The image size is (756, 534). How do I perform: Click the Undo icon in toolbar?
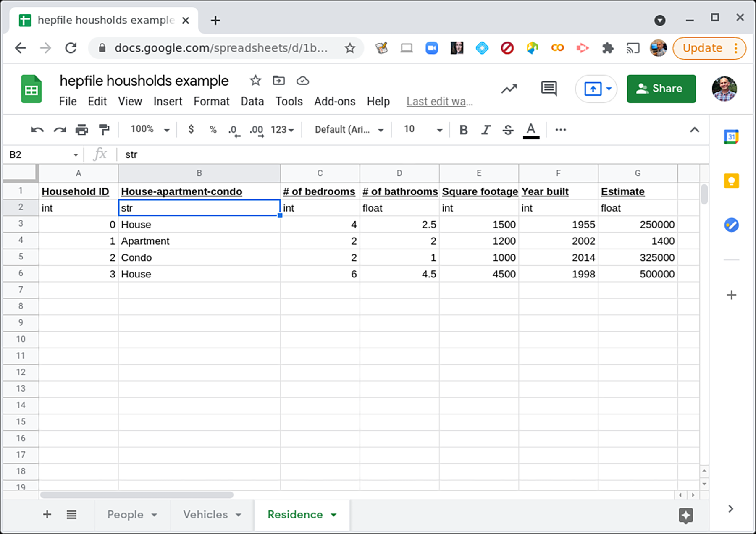[37, 130]
